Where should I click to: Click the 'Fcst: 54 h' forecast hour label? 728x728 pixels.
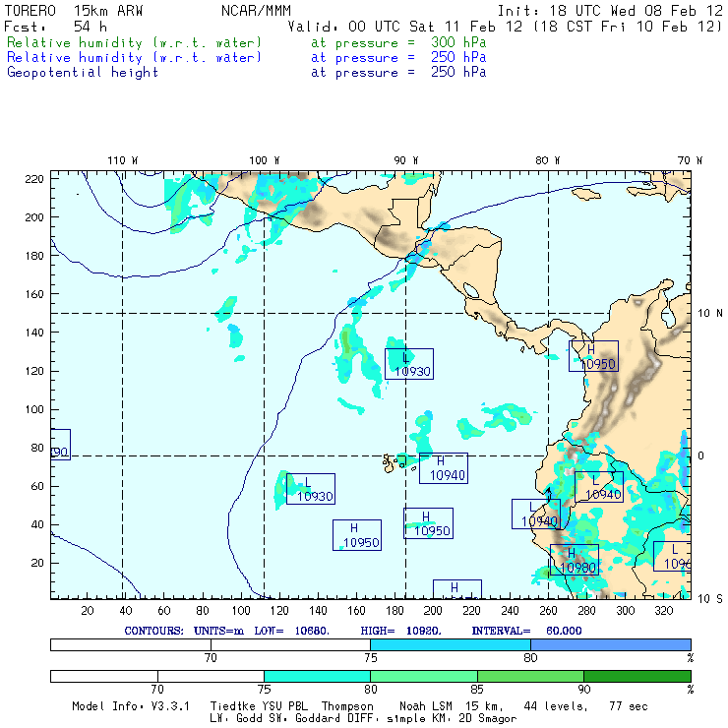click(55, 27)
